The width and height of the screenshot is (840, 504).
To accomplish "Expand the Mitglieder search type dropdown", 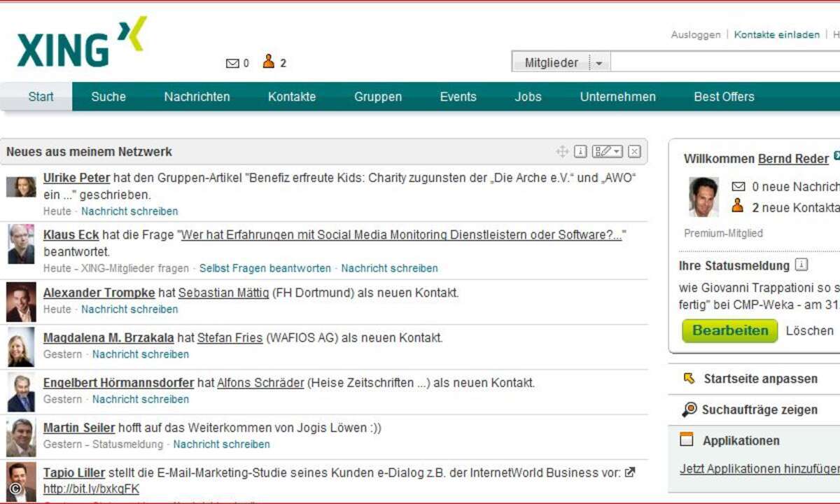I will [x=598, y=63].
